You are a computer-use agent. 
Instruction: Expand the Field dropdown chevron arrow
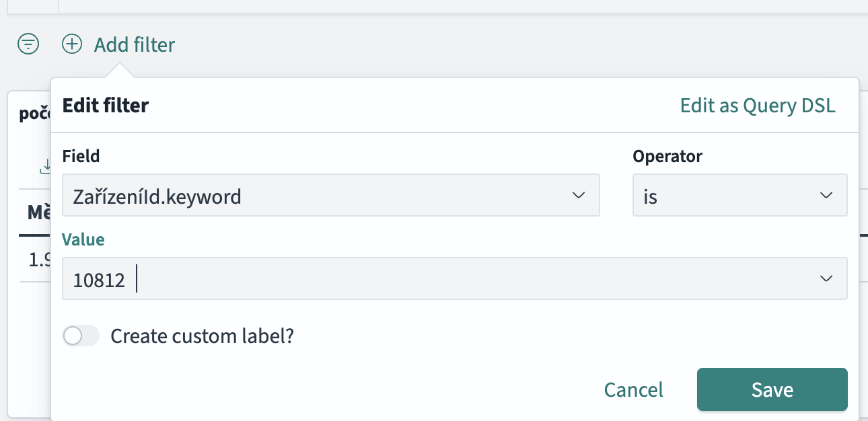pyautogui.click(x=578, y=196)
